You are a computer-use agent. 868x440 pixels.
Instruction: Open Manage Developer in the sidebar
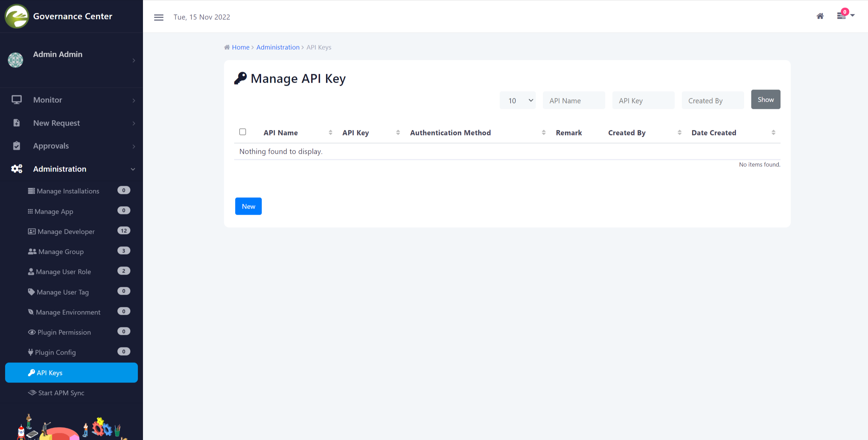pyautogui.click(x=66, y=231)
